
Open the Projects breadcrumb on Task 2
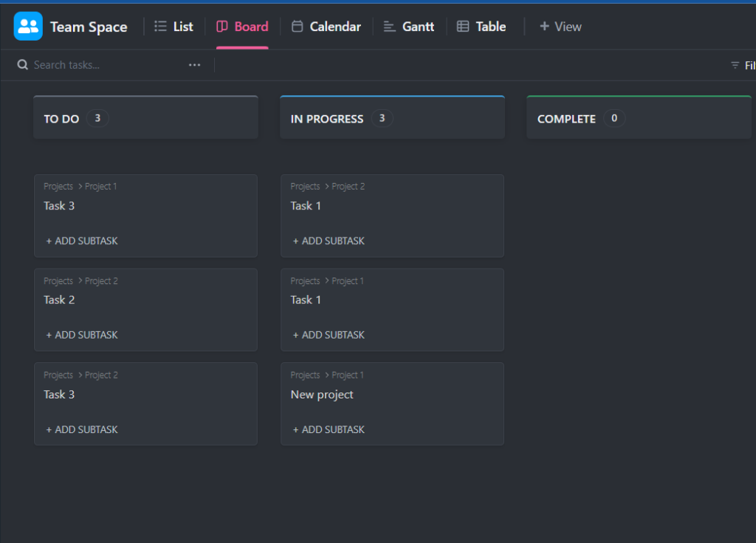click(x=58, y=280)
